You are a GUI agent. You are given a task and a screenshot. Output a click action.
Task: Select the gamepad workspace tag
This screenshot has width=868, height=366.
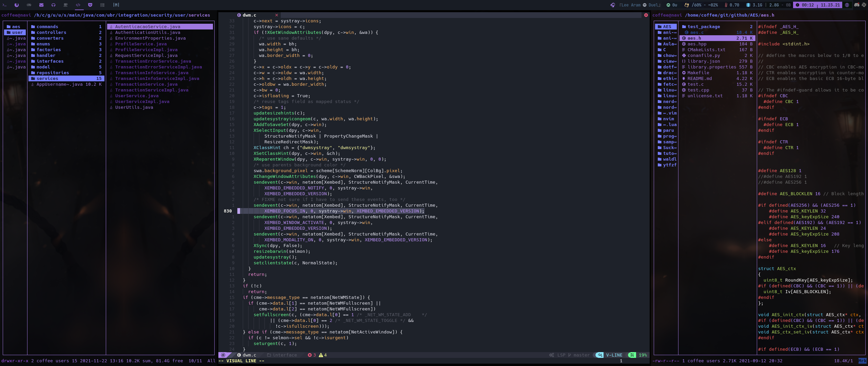tap(29, 5)
